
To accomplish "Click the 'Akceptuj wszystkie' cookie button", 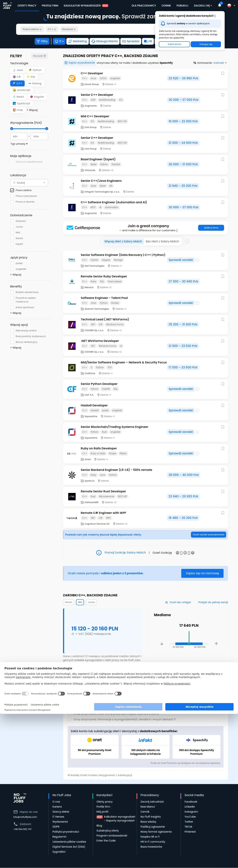I will [199, 707].
